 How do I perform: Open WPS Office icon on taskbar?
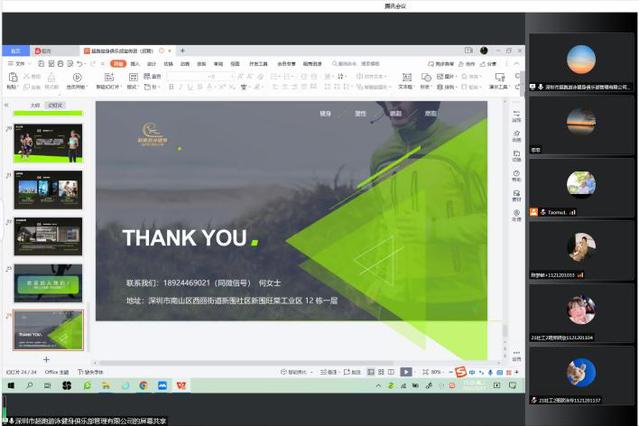pyautogui.click(x=181, y=385)
